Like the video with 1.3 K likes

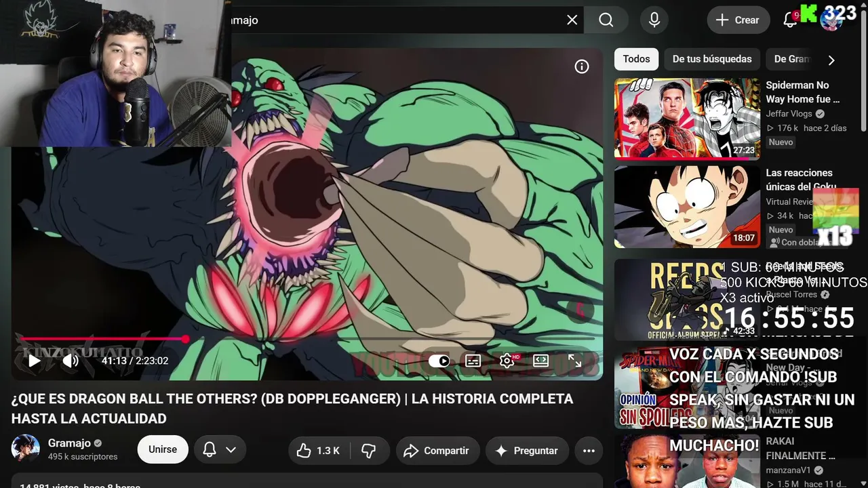tap(319, 451)
